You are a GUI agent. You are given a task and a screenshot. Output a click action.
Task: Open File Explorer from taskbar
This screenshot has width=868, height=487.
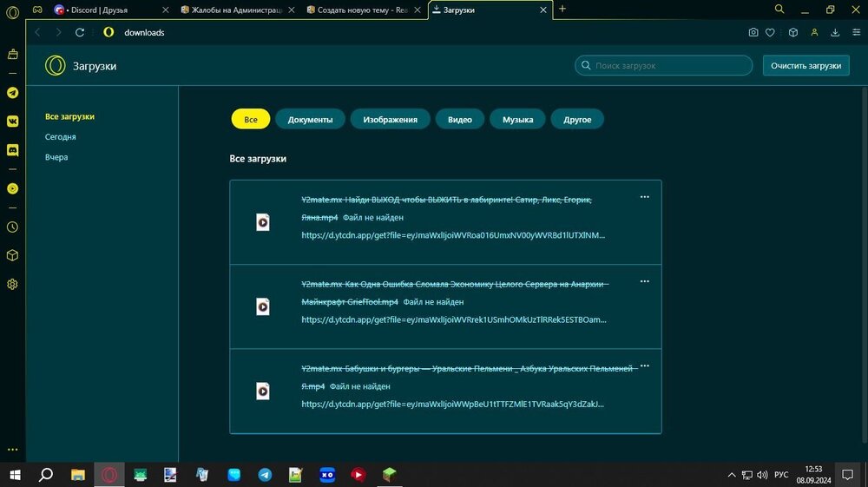(x=77, y=475)
